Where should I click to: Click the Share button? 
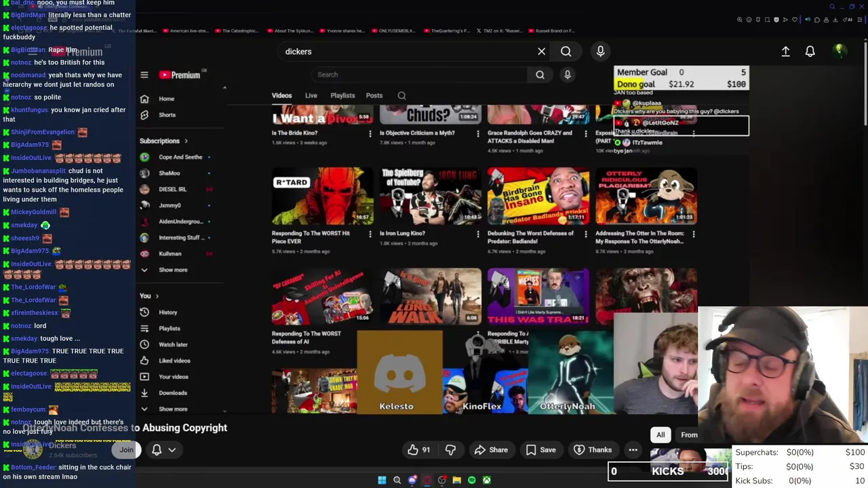[x=491, y=450]
